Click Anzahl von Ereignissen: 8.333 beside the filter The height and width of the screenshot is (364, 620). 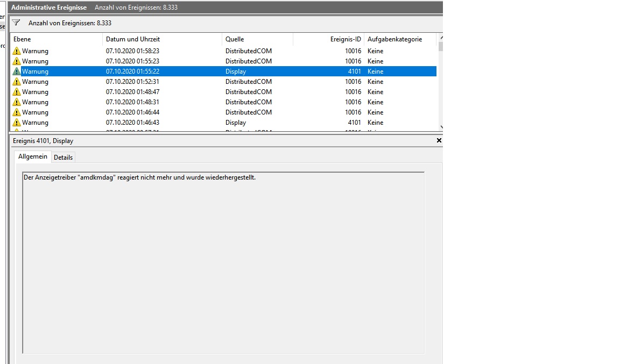point(70,23)
